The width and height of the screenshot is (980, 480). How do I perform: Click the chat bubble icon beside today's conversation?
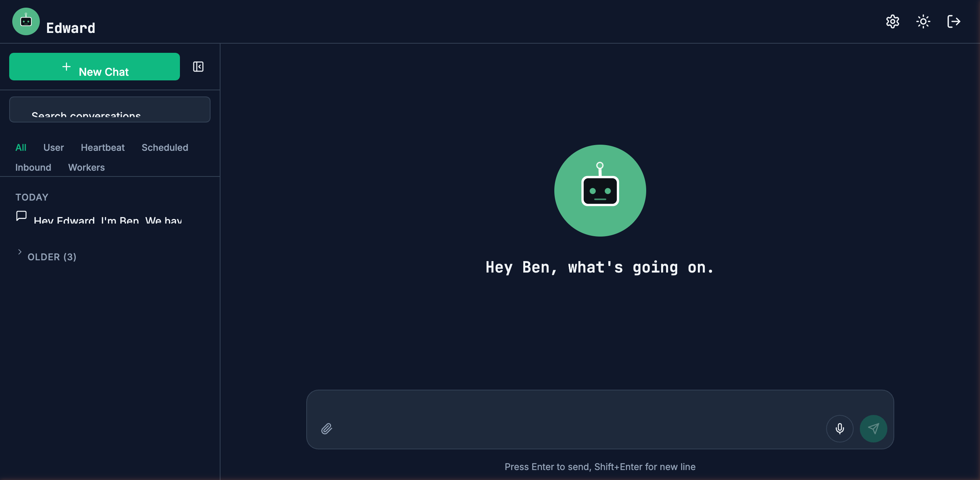click(x=21, y=216)
